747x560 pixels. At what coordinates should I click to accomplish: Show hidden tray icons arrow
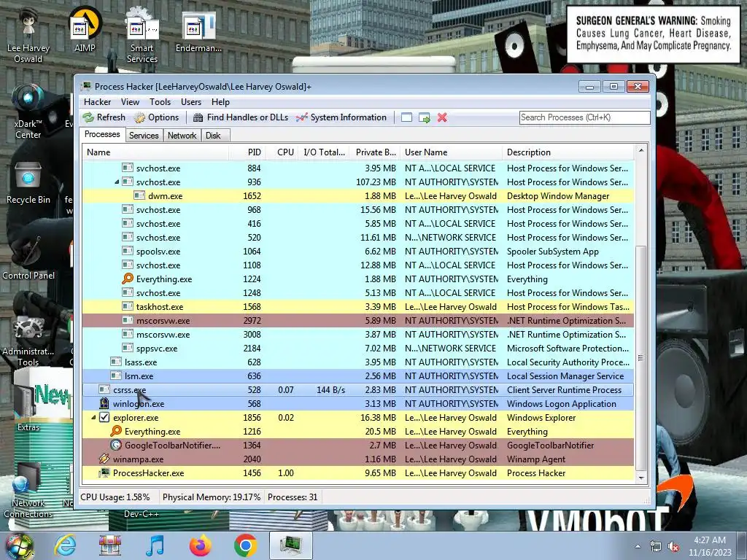[x=638, y=546]
